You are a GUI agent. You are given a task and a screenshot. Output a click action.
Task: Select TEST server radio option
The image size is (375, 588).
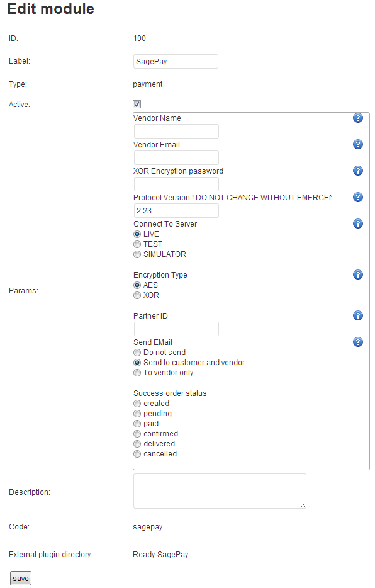point(137,244)
